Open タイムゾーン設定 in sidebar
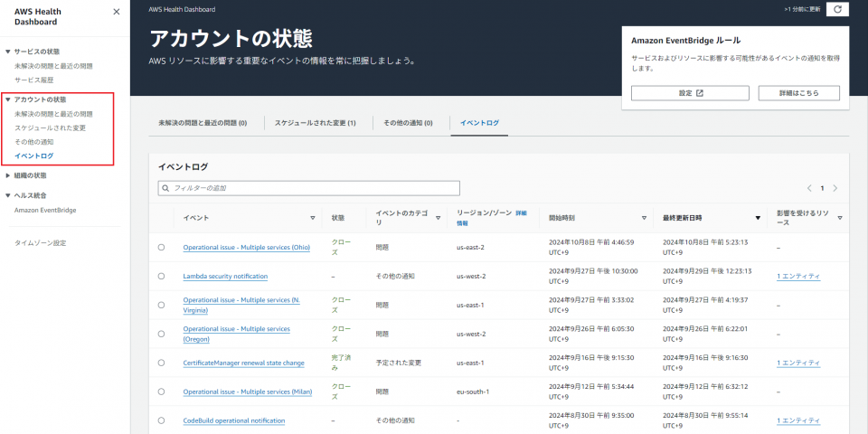This screenshot has height=434, width=868. [41, 243]
